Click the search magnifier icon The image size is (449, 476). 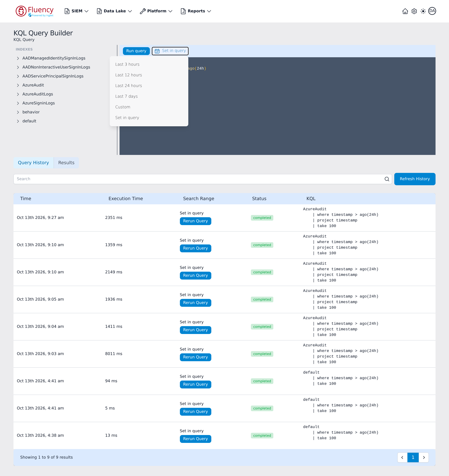pos(387,179)
